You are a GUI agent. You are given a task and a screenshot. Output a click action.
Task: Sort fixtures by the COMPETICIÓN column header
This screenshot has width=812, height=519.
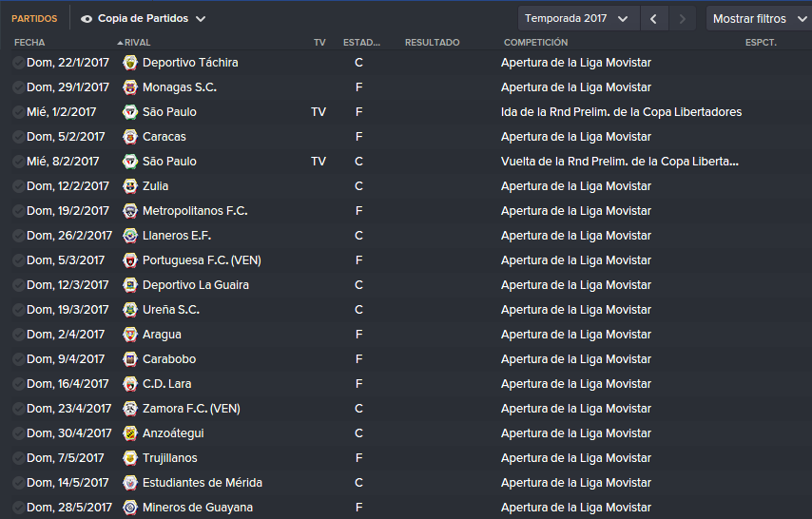coord(535,43)
